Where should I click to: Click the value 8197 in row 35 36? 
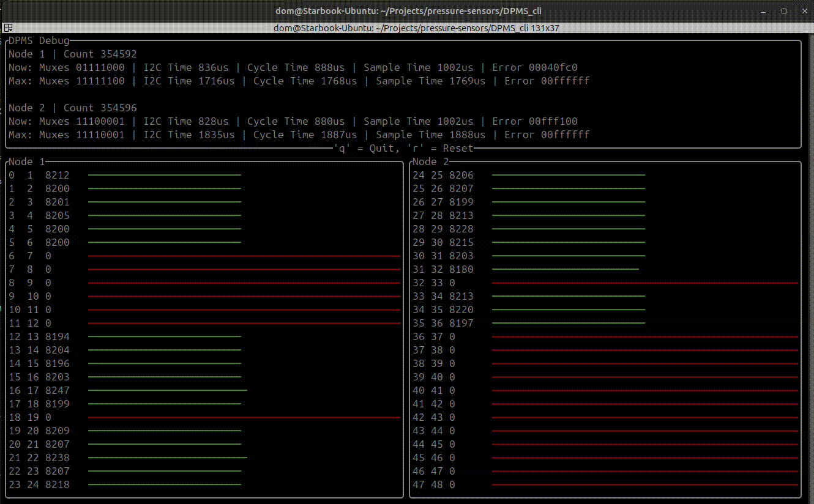click(x=461, y=323)
